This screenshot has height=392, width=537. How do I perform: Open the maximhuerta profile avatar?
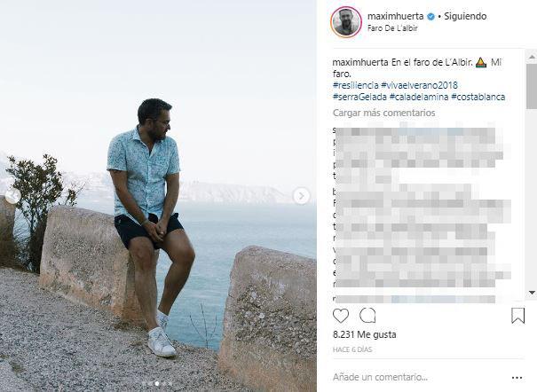pyautogui.click(x=346, y=22)
